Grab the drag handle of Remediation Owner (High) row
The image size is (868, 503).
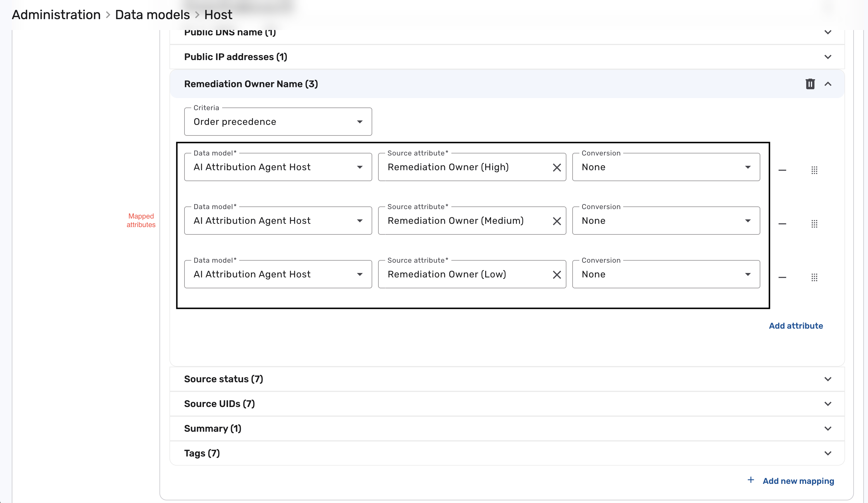[814, 170]
